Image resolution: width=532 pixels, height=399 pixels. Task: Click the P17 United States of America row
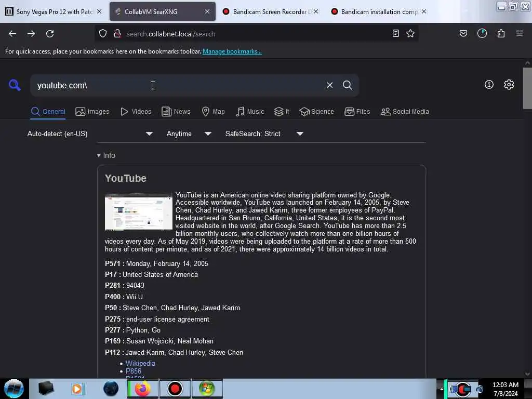pyautogui.click(x=151, y=274)
